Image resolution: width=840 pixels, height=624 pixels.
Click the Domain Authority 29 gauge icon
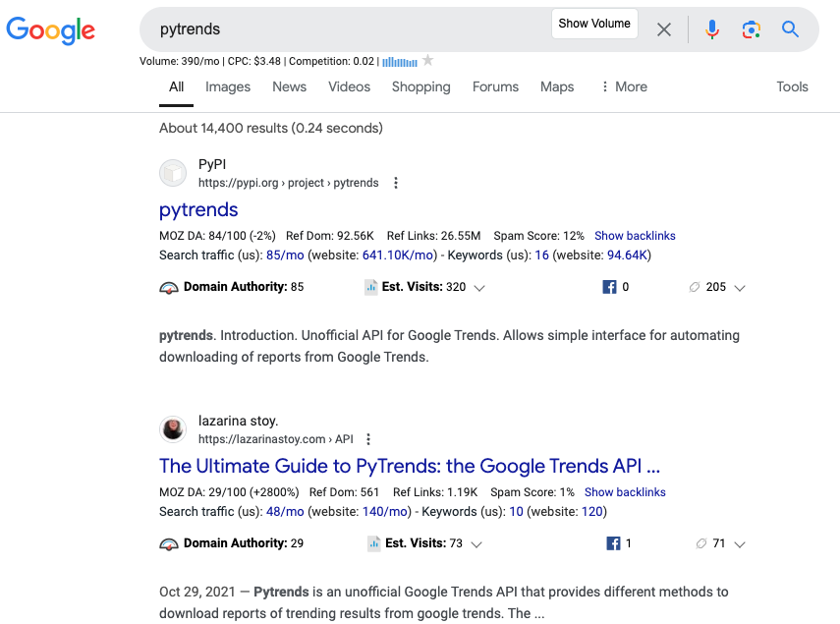[x=169, y=544]
